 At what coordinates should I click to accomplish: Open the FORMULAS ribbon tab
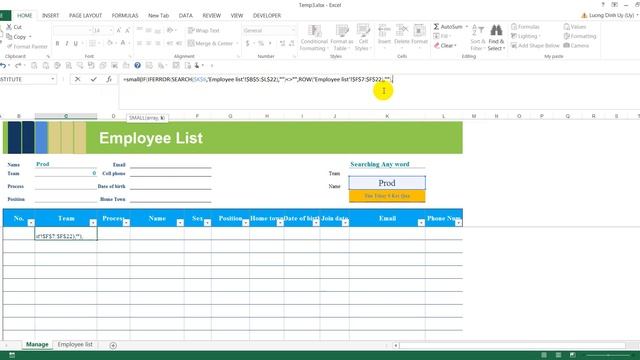tap(125, 16)
